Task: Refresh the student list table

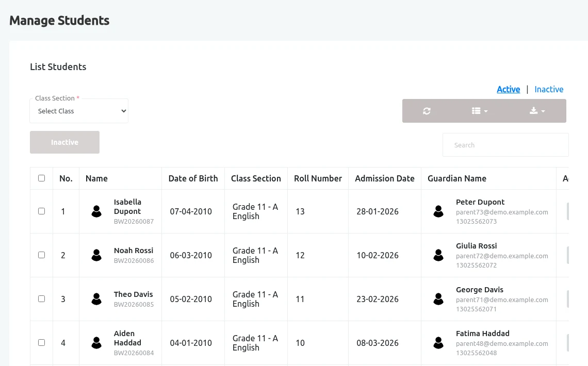Action: [x=427, y=111]
